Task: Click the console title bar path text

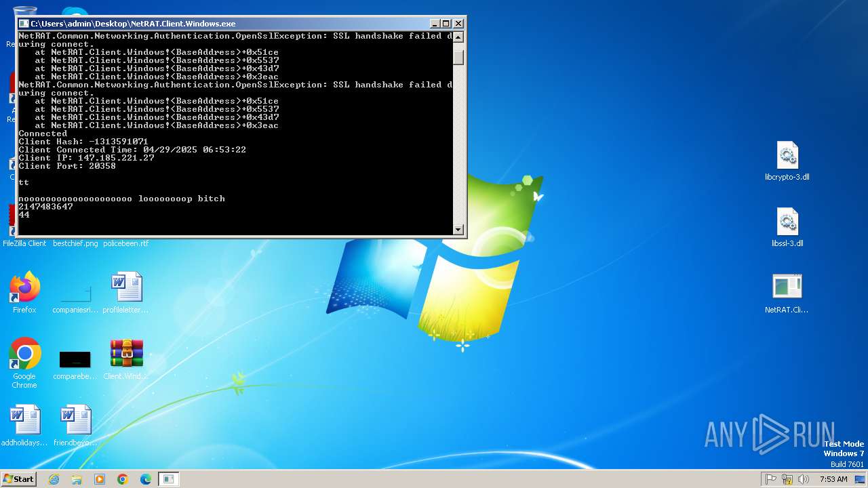Action: (133, 24)
